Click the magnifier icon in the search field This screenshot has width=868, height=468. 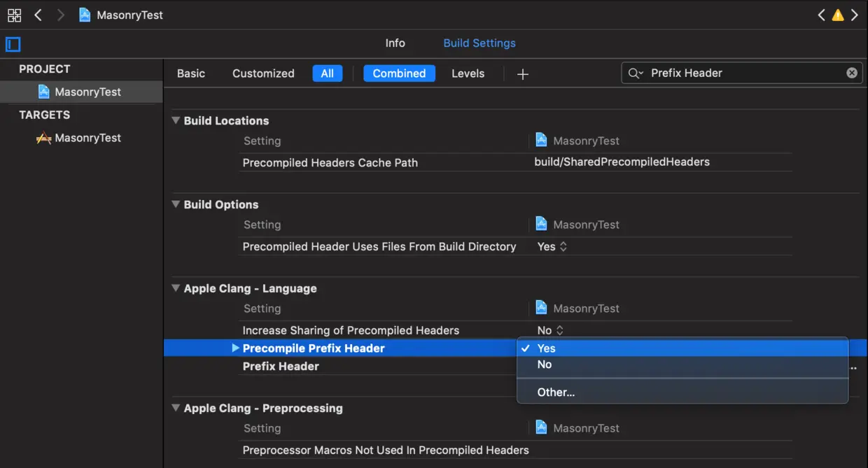tap(635, 73)
